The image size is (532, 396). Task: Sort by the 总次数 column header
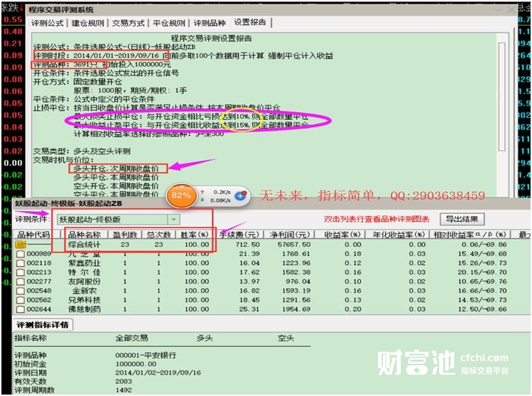click(159, 235)
